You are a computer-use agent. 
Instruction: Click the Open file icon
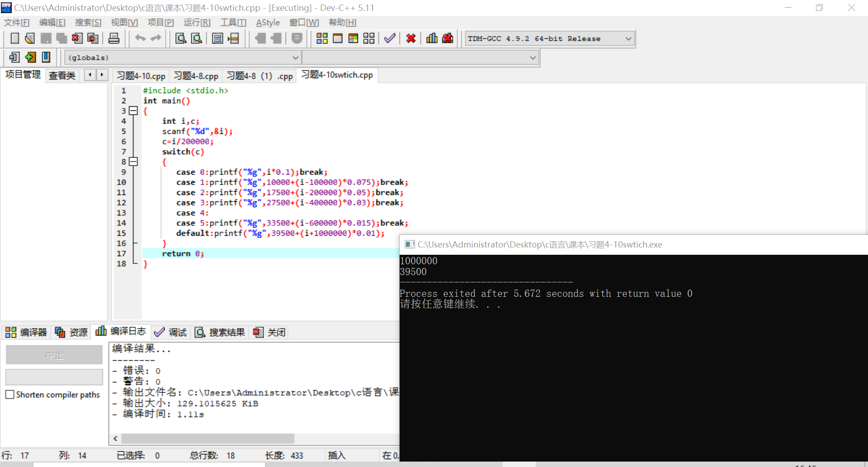(30, 38)
